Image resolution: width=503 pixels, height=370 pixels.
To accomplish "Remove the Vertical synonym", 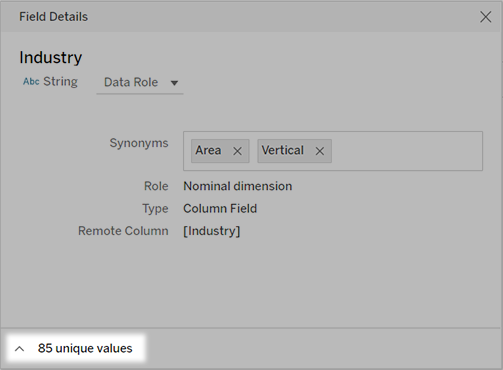I will point(320,151).
